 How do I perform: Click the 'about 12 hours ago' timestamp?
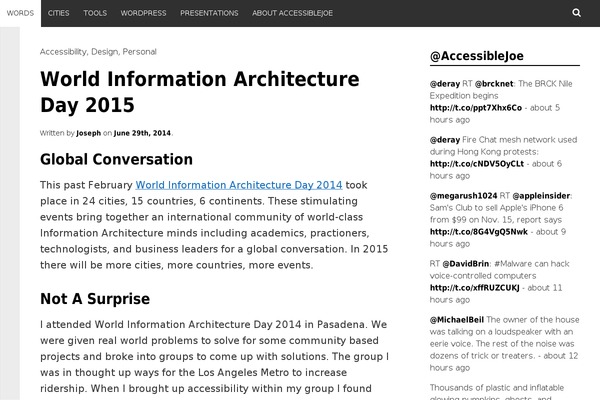(504, 362)
